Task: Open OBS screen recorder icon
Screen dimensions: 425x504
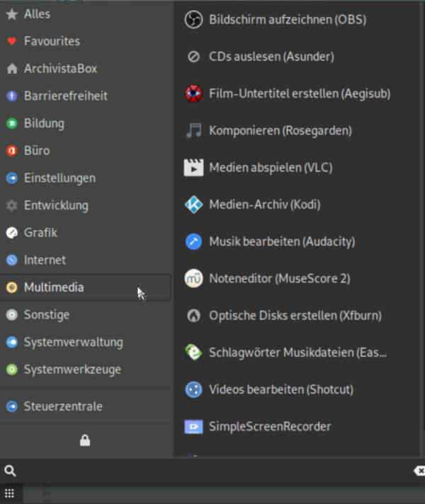Action: (x=193, y=20)
